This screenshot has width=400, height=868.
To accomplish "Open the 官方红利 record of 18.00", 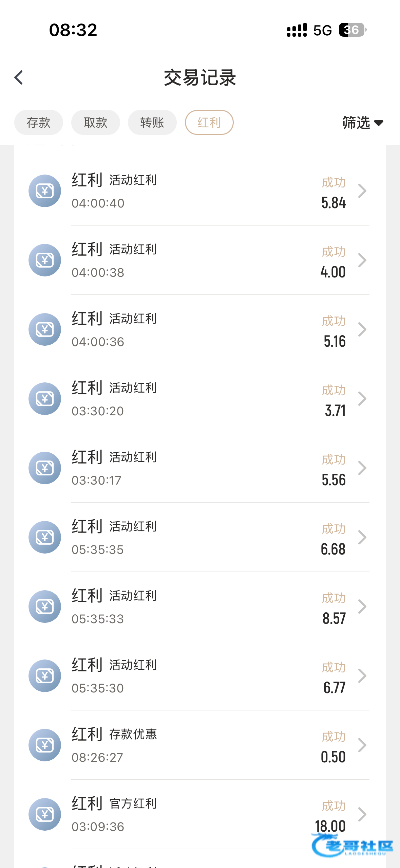I will [204, 814].
